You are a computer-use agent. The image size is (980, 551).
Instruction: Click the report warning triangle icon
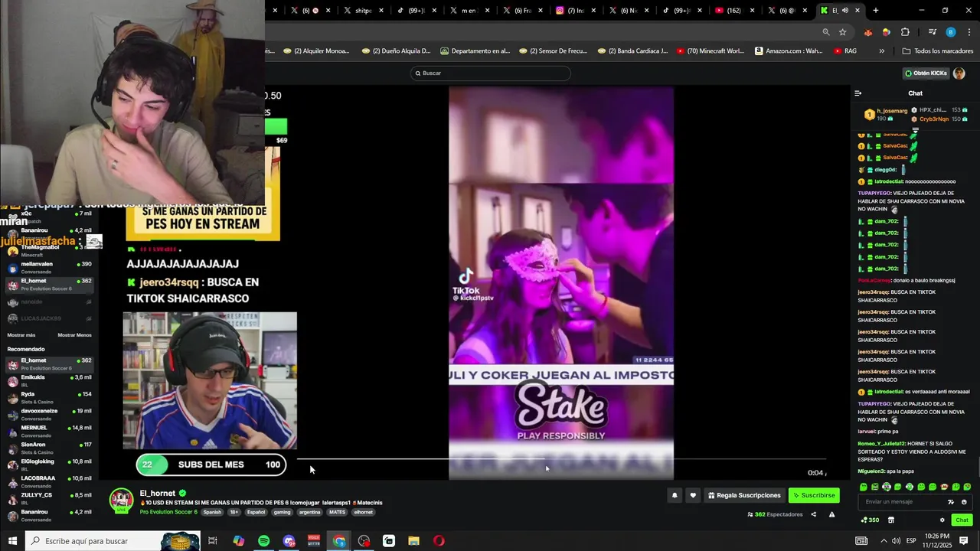pyautogui.click(x=831, y=514)
